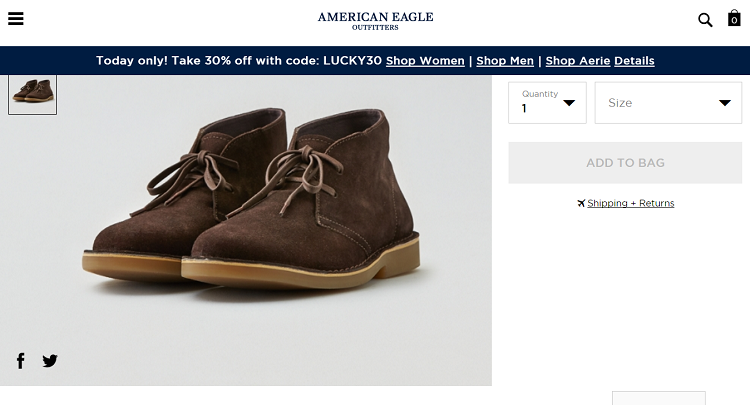Image resolution: width=750 pixels, height=405 pixels.
Task: Share product on Twitter
Action: pyautogui.click(x=50, y=361)
